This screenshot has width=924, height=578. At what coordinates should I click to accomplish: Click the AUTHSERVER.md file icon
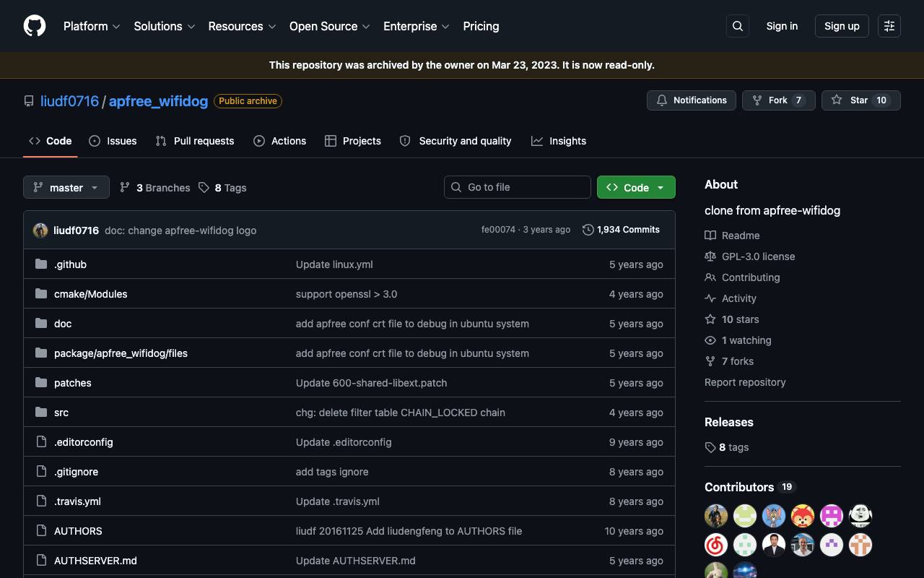point(41,561)
